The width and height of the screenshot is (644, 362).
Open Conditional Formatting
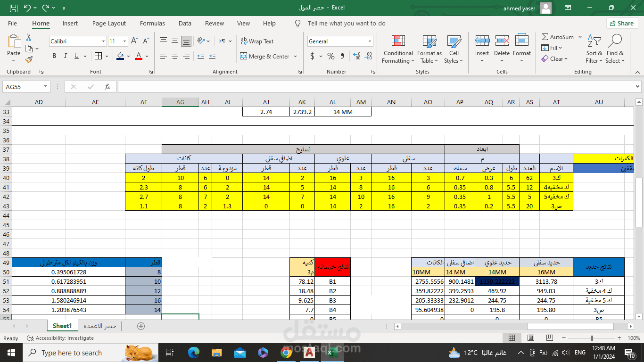(398, 49)
